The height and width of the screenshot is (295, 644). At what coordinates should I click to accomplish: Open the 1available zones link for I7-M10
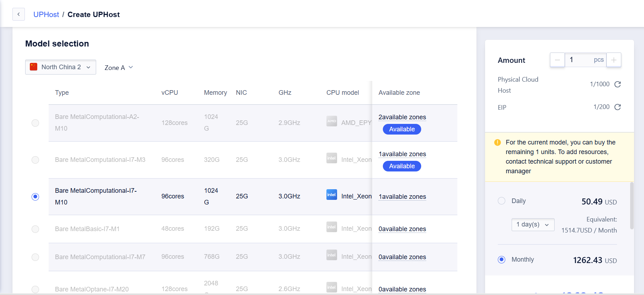pos(402,197)
